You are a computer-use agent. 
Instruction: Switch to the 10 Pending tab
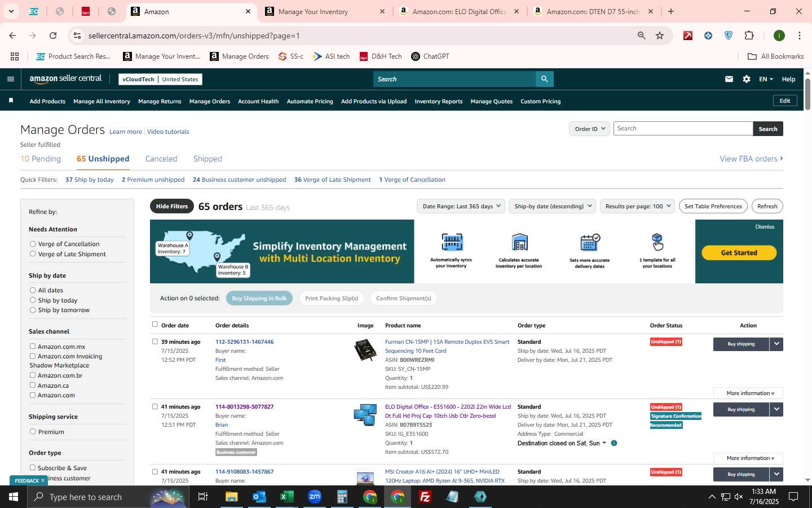point(41,159)
